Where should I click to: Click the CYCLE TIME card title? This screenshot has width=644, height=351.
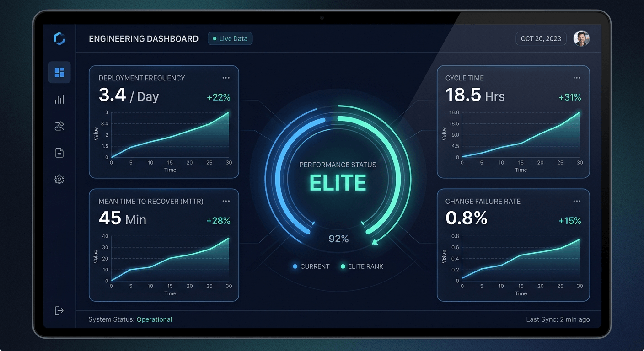[x=465, y=78]
